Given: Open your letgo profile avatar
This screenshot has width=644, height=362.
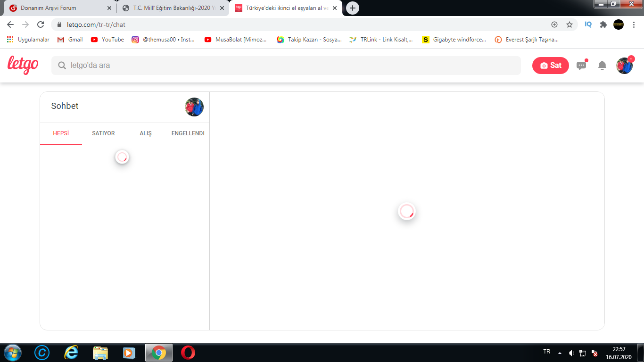Looking at the screenshot, I should (624, 66).
